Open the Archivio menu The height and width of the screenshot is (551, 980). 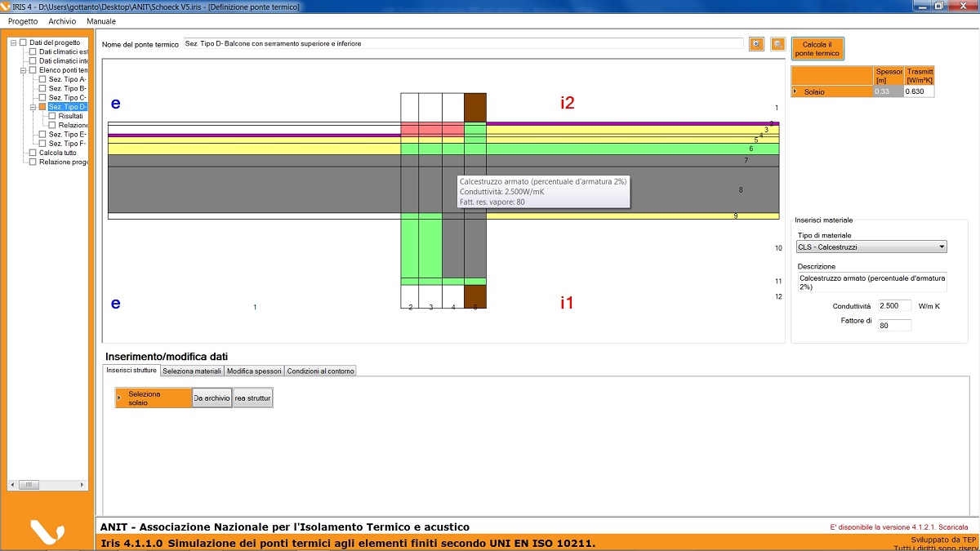[x=62, y=21]
